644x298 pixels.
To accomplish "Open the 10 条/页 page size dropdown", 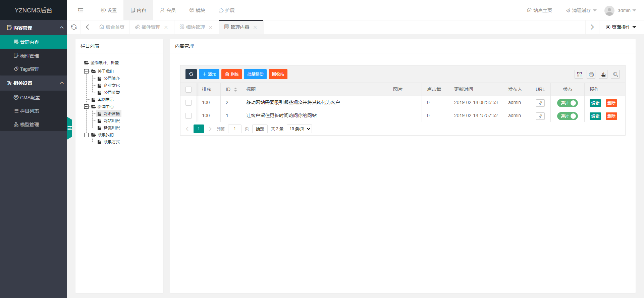I will (x=299, y=129).
